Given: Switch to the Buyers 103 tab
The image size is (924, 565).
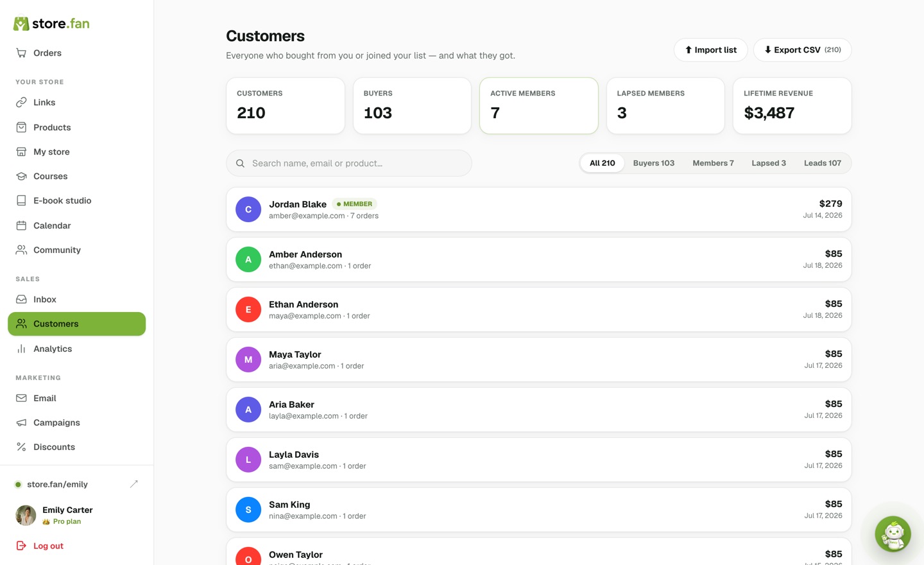Looking at the screenshot, I should click(x=654, y=163).
